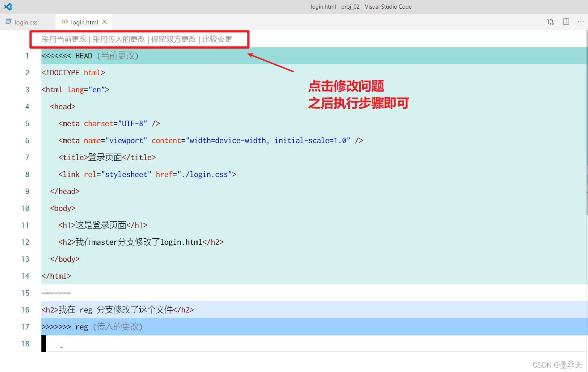Click the meta viewport line
The image size is (588, 372).
(314, 140)
